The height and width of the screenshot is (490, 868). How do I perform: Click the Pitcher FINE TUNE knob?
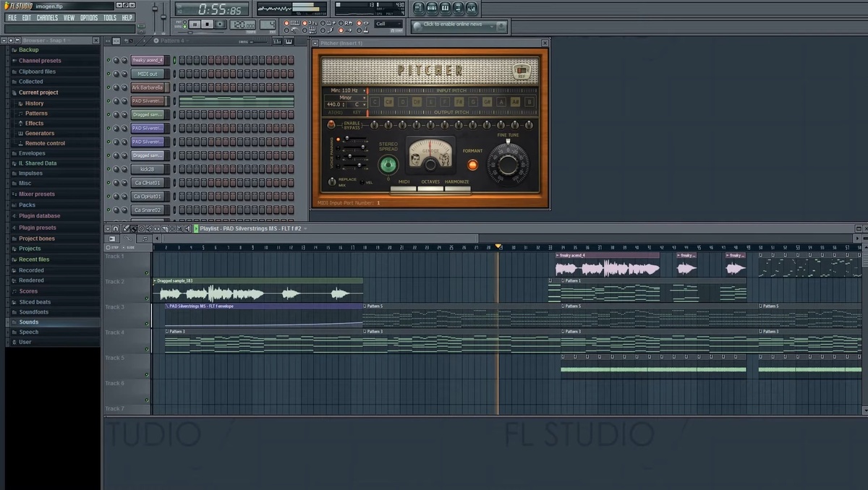[508, 164]
